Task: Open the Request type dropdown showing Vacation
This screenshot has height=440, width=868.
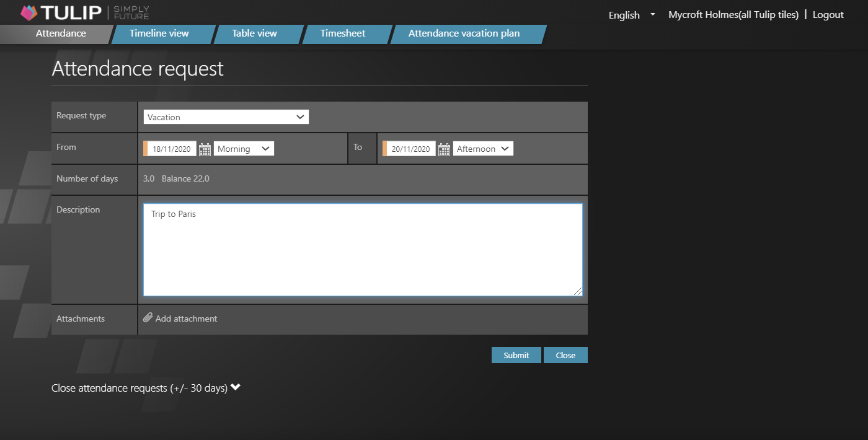Action: (226, 117)
